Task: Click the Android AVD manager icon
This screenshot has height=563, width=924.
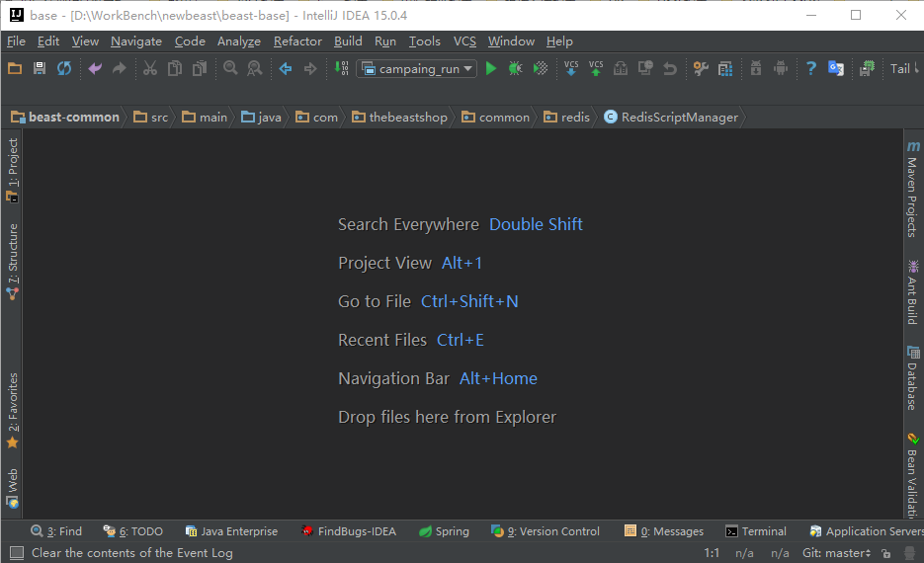Action: pyautogui.click(x=781, y=69)
